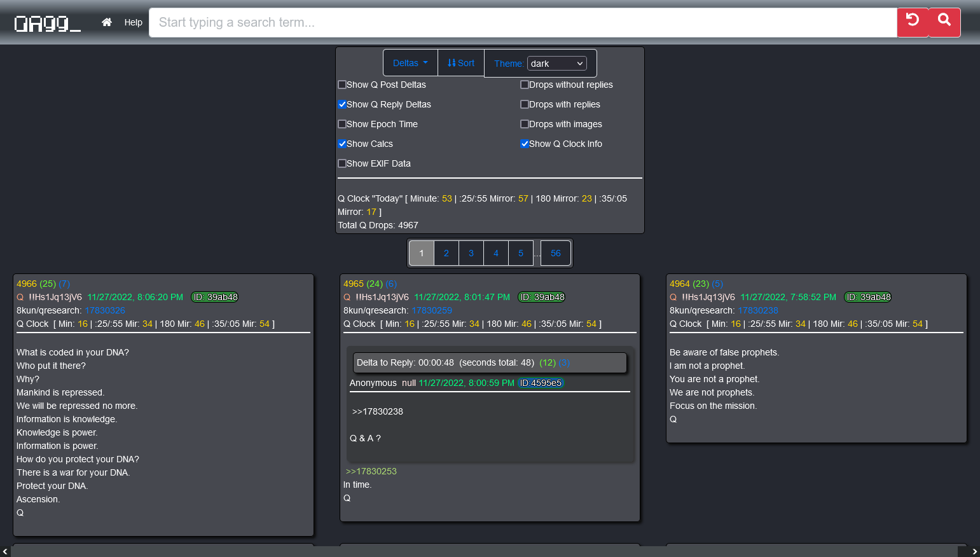Viewport: 980px width, 557px height.
Task: Click the >>17830238 quoted reference
Action: 378,411
